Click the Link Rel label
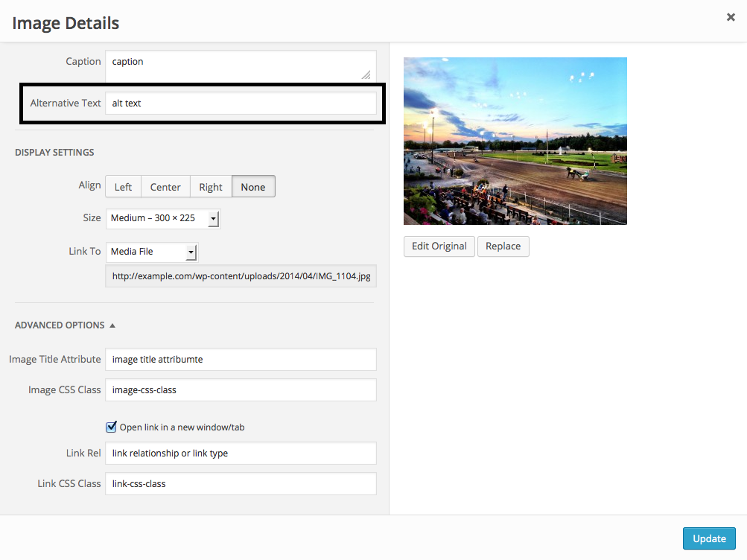 pyautogui.click(x=83, y=453)
